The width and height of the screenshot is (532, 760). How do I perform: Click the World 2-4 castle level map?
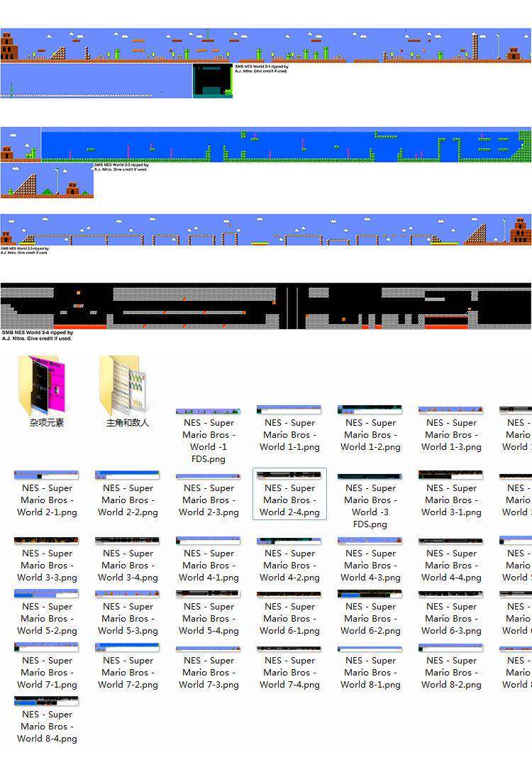tap(265, 307)
